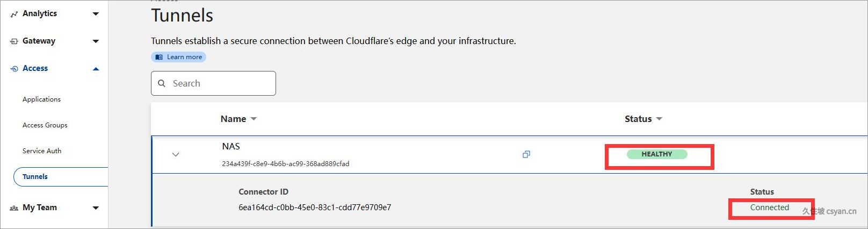Click the tunnel Search input field
This screenshot has width=868, height=229.
coord(213,83)
